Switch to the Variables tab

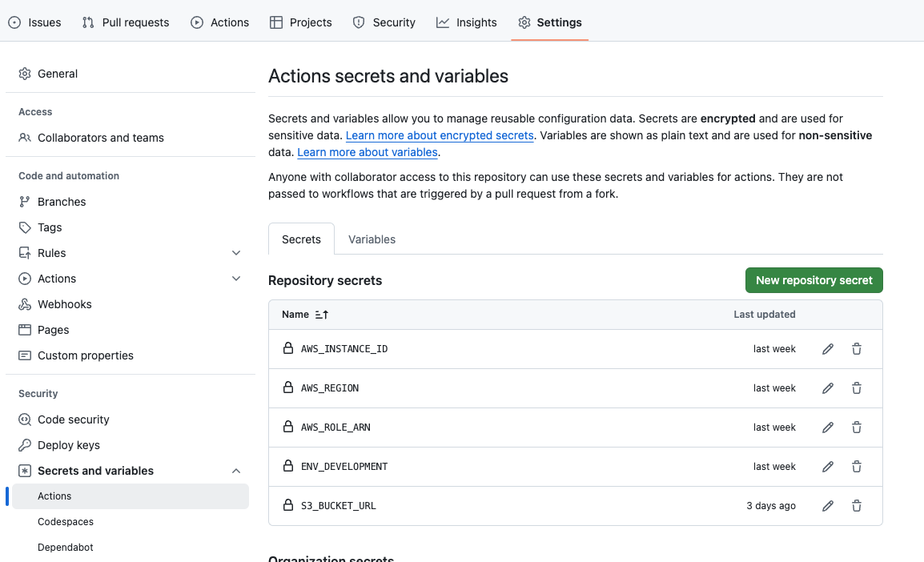[x=372, y=239]
